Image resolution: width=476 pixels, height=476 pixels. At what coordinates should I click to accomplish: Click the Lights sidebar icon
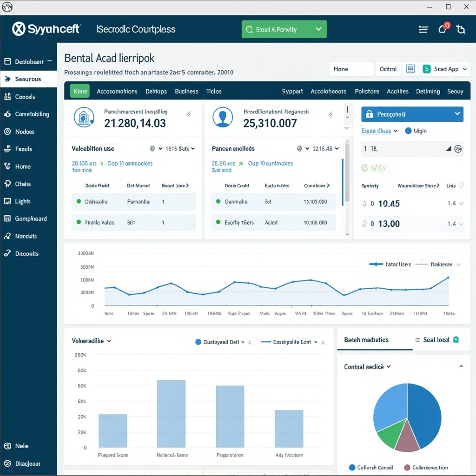(7, 201)
